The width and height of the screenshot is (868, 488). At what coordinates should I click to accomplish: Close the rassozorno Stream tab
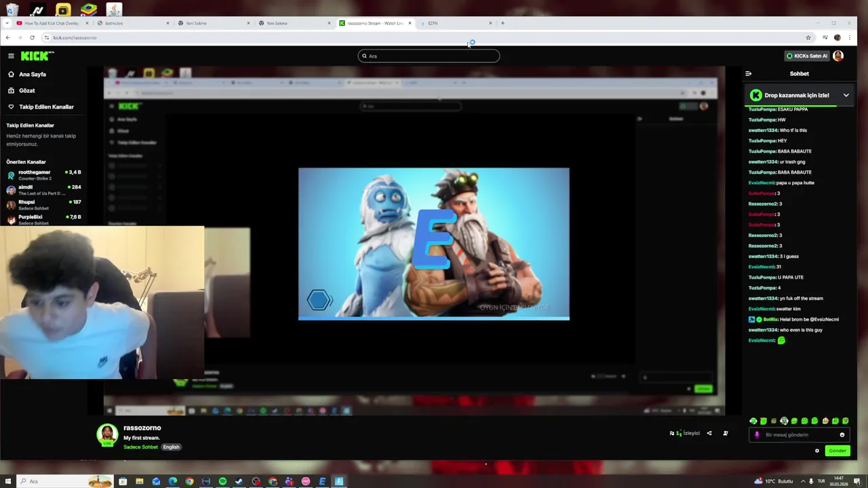(x=410, y=23)
